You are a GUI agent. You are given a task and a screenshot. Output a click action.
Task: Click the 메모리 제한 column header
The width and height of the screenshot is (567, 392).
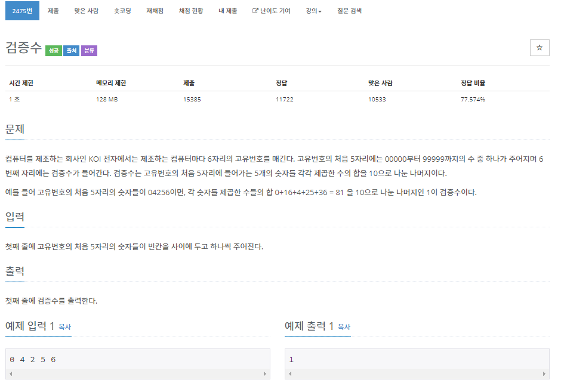pyautogui.click(x=111, y=83)
